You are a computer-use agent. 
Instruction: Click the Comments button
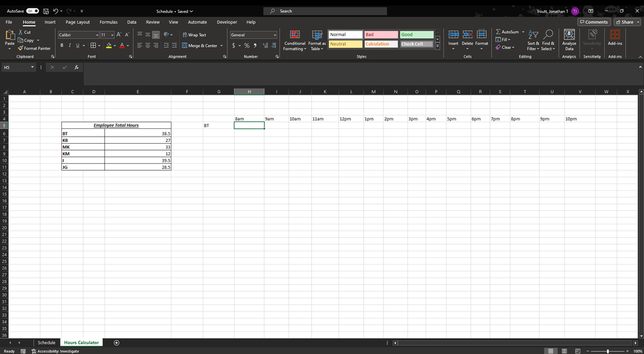594,22
